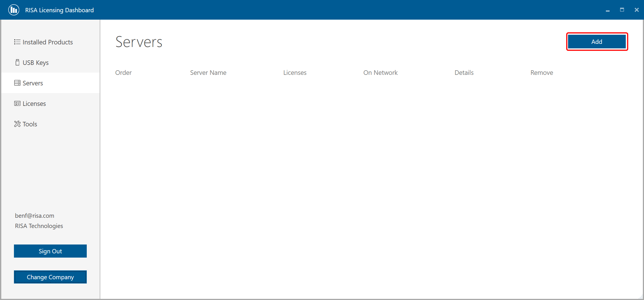The image size is (644, 300).
Task: Open the Installed Products section
Action: point(48,42)
